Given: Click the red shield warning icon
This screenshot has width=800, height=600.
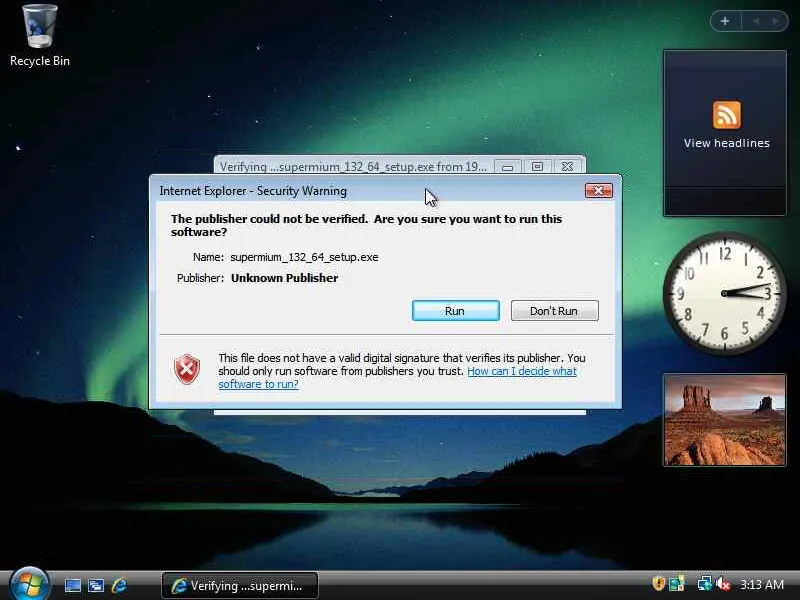Looking at the screenshot, I should pyautogui.click(x=187, y=369).
